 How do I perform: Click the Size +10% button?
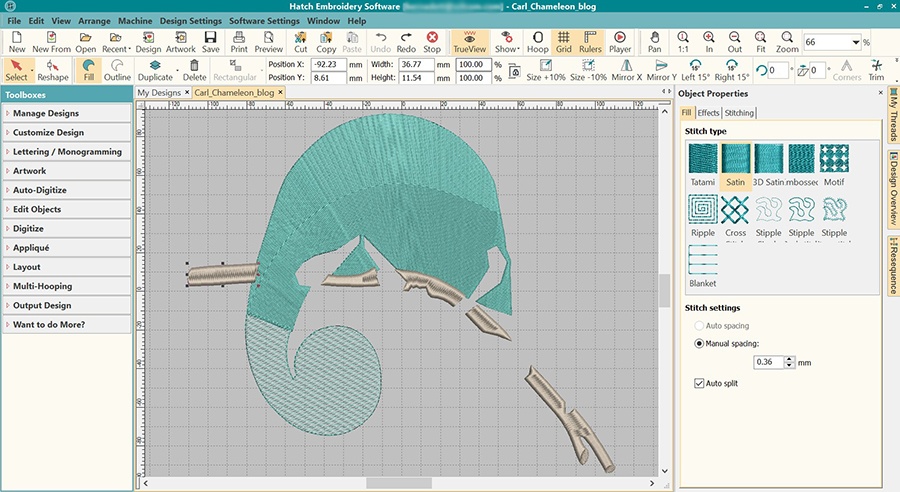point(546,70)
